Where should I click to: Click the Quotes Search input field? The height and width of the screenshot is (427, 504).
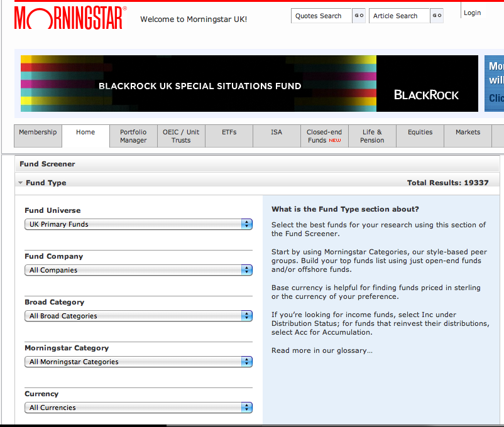pos(321,16)
